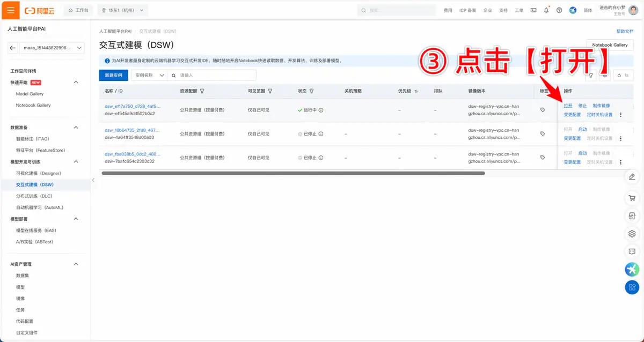Open more actions dots for dsw_fba038b5
This screenshot has width=644, height=342.
click(621, 162)
